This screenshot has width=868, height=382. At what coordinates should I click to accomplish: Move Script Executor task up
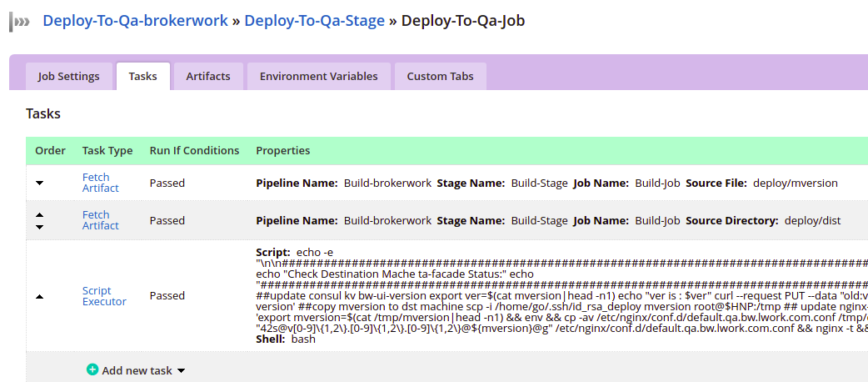(x=40, y=296)
